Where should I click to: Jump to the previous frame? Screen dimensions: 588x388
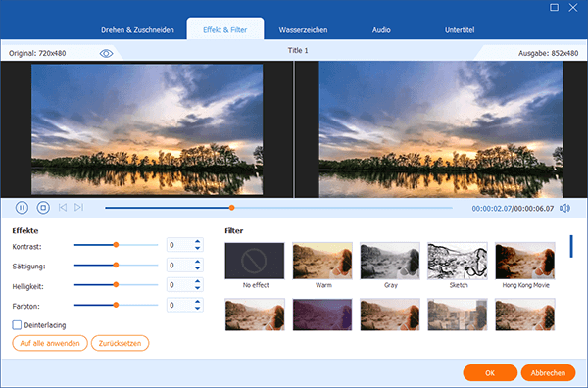[x=63, y=208]
